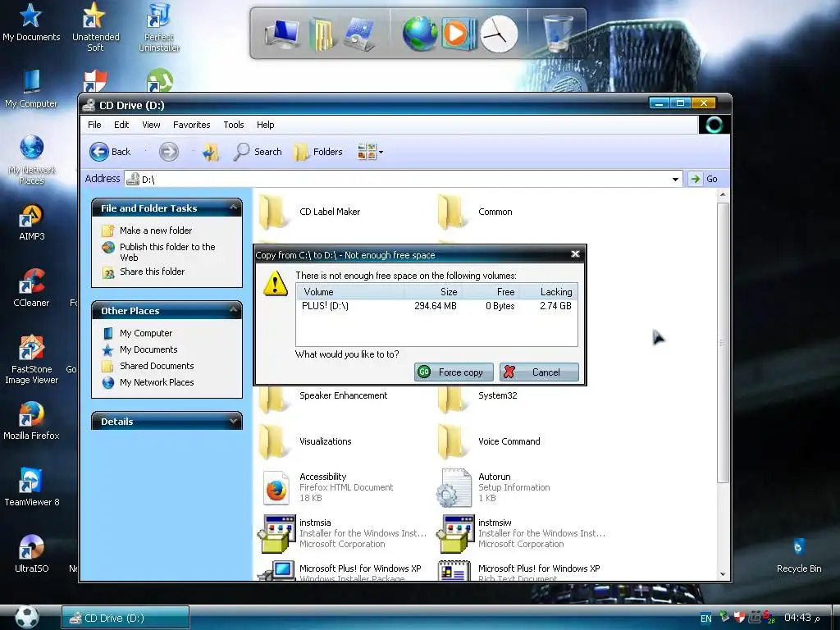Launch CCleaner desktop shortcut
This screenshot has width=840, height=630.
pos(31,288)
